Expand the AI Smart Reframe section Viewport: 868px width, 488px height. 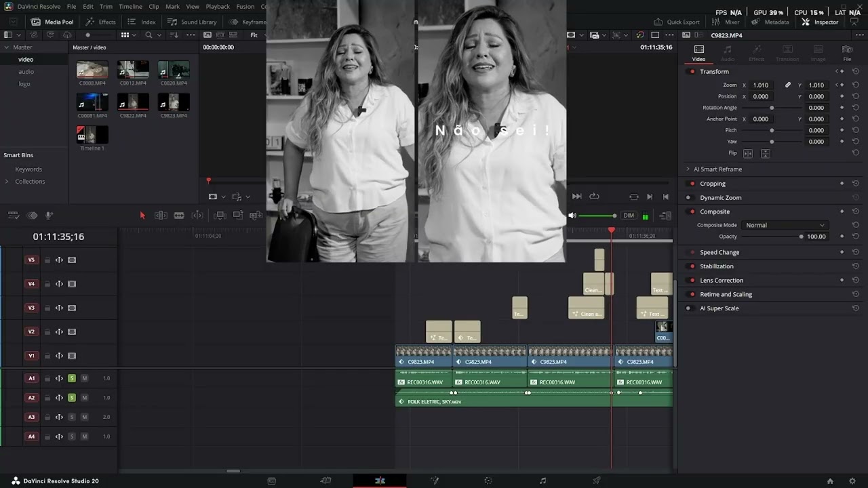pyautogui.click(x=688, y=169)
